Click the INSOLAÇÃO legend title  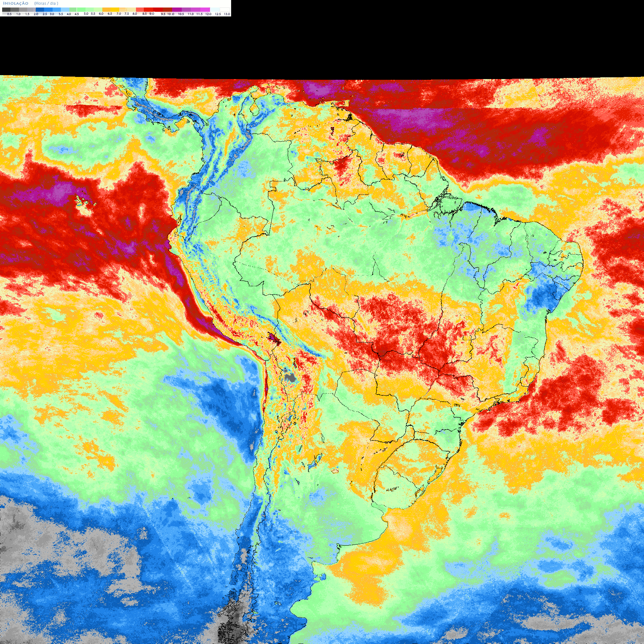point(16,3)
